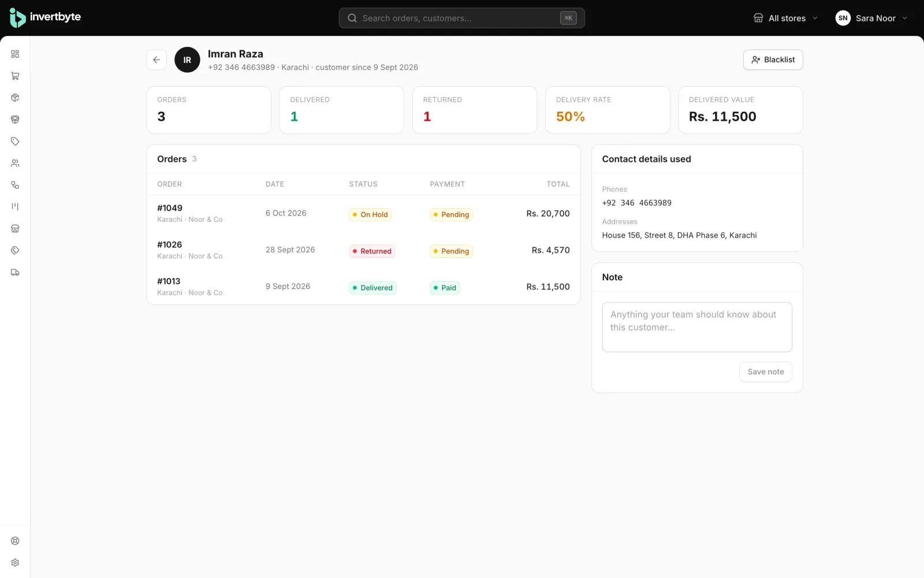Screen dimensions: 924x578
Task: Open the Sara Noor account menu
Action: click(871, 18)
